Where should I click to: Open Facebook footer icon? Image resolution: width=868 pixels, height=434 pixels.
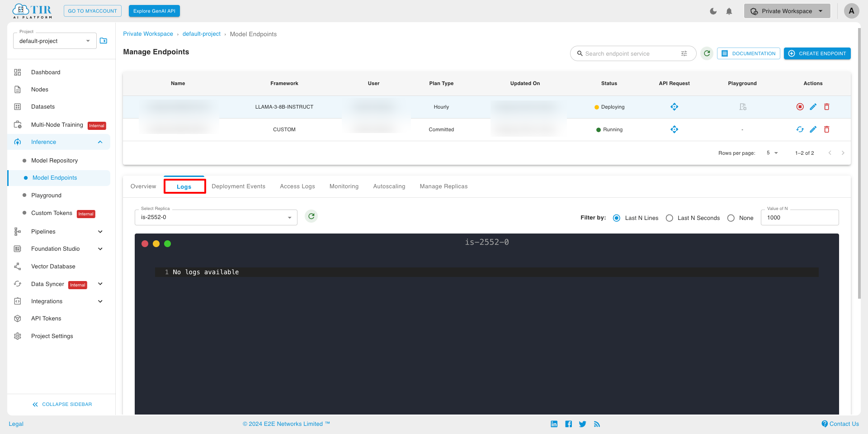point(568,424)
